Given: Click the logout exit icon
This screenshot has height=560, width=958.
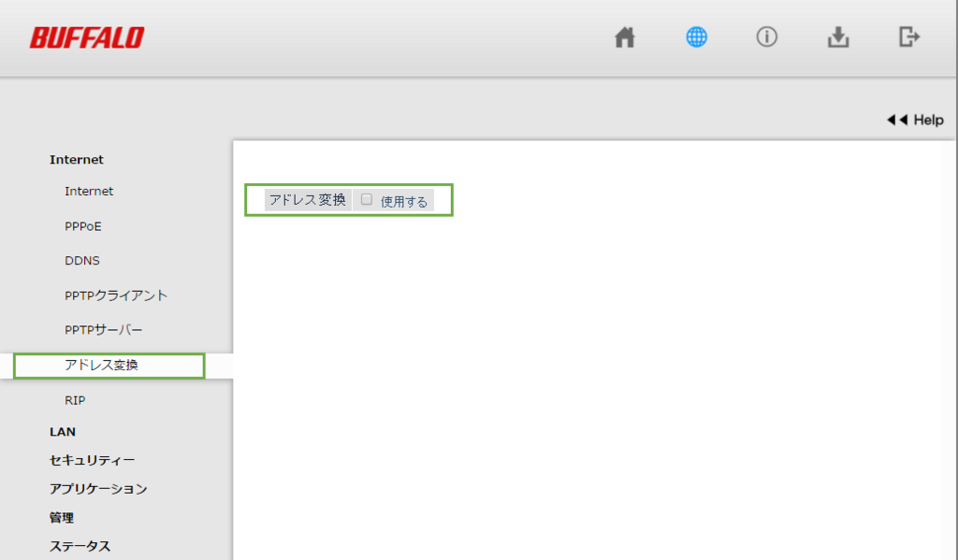Looking at the screenshot, I should tap(909, 37).
